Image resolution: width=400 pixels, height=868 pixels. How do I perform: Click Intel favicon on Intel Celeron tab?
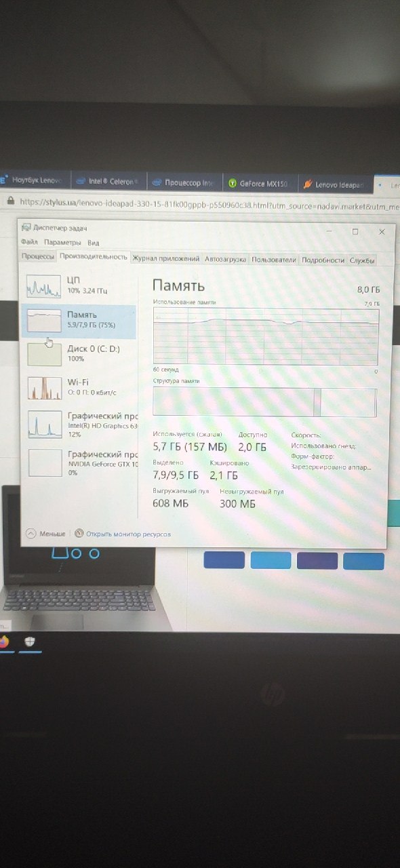(81, 182)
